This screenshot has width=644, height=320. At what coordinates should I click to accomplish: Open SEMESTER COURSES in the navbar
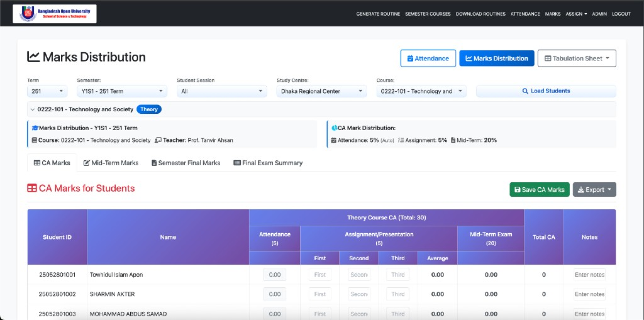coord(428,14)
